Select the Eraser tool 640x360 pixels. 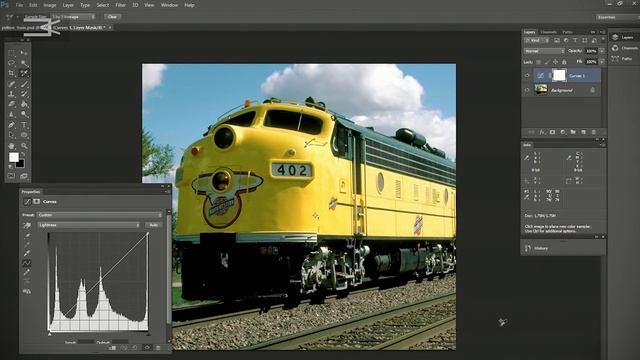tap(11, 104)
